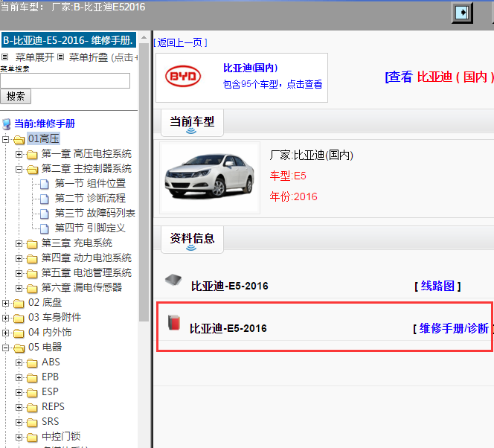Open the 比亚迪(国内) brand link
This screenshot has height=448, width=494.
(x=251, y=68)
